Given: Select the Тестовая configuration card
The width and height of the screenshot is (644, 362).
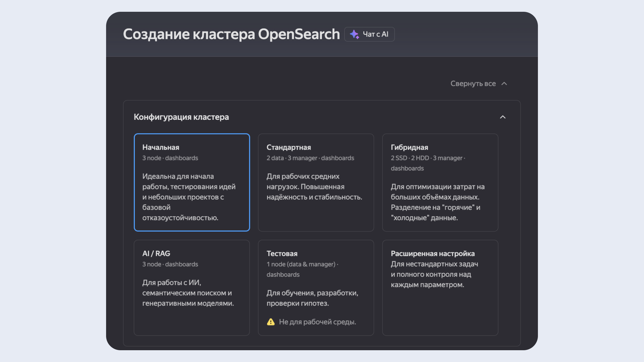Looking at the screenshot, I should [316, 288].
